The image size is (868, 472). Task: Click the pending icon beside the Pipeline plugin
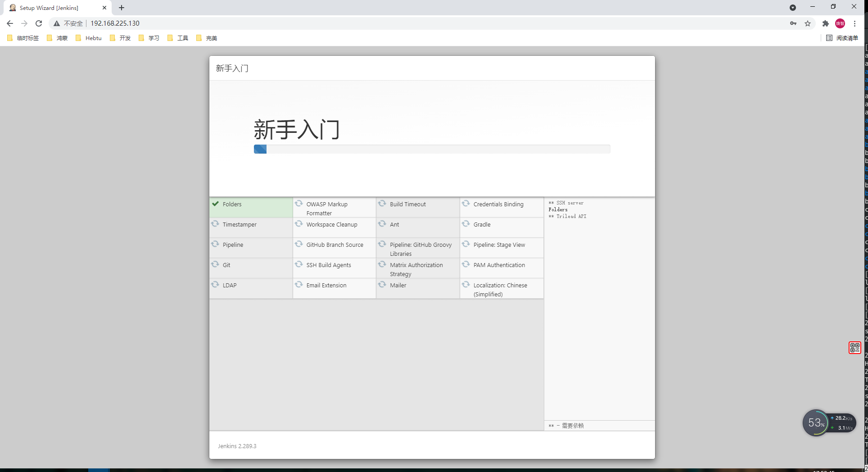(215, 244)
